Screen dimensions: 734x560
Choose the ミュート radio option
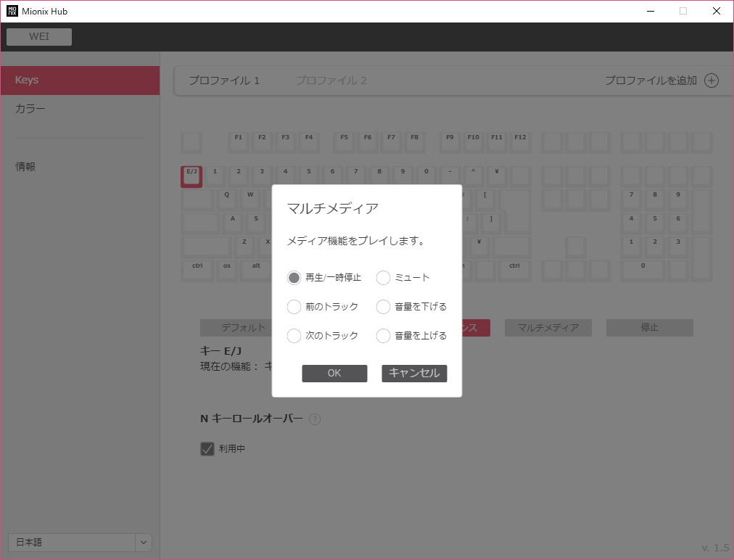tap(383, 278)
